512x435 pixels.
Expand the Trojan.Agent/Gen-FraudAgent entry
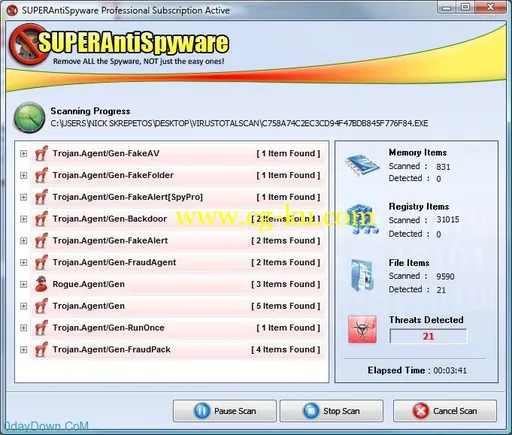click(23, 263)
